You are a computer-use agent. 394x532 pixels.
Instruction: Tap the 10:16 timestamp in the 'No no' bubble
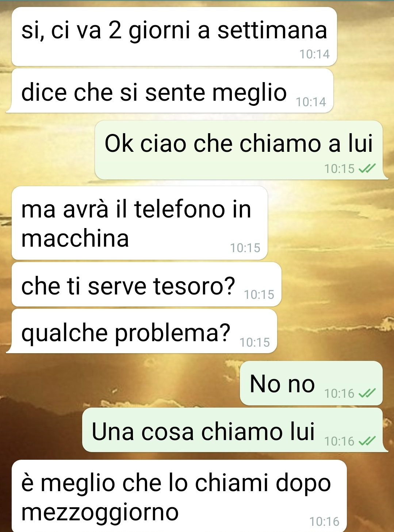pyautogui.click(x=339, y=393)
